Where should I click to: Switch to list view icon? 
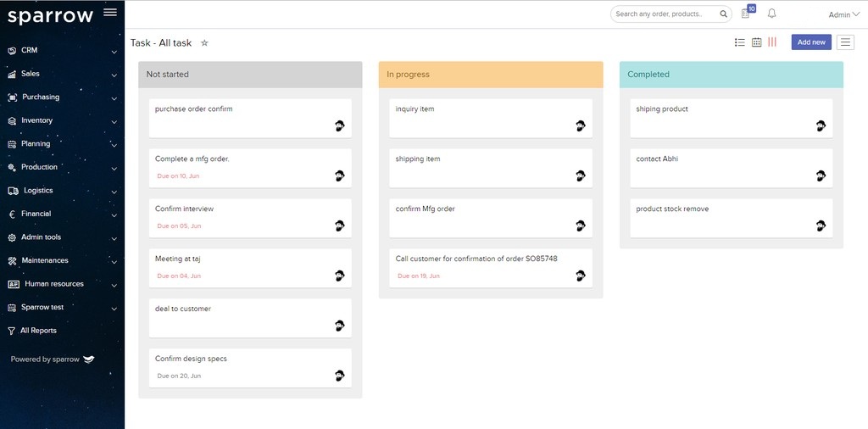coord(739,42)
